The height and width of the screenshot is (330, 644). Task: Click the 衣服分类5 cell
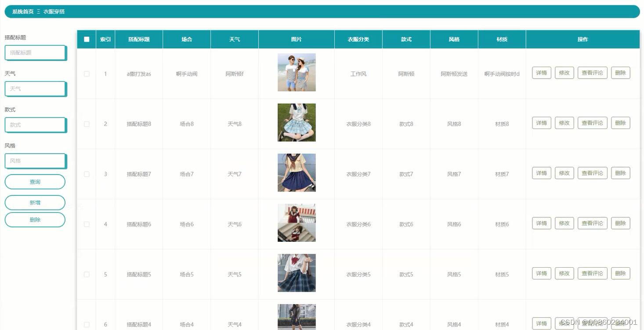point(358,274)
